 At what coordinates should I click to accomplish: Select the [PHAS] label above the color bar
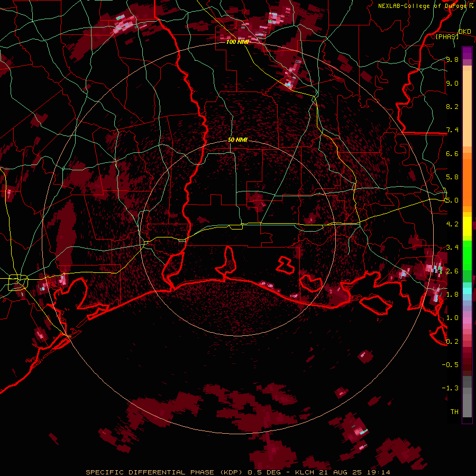(447, 36)
